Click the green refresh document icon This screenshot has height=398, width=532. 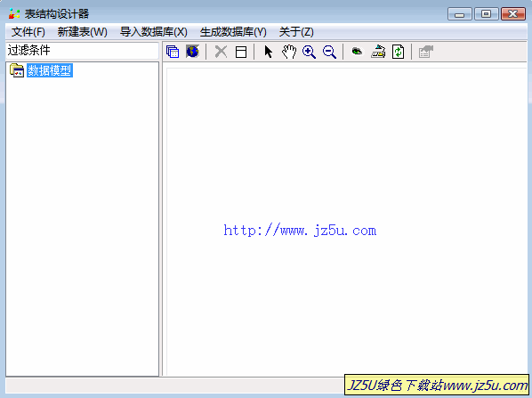click(398, 52)
